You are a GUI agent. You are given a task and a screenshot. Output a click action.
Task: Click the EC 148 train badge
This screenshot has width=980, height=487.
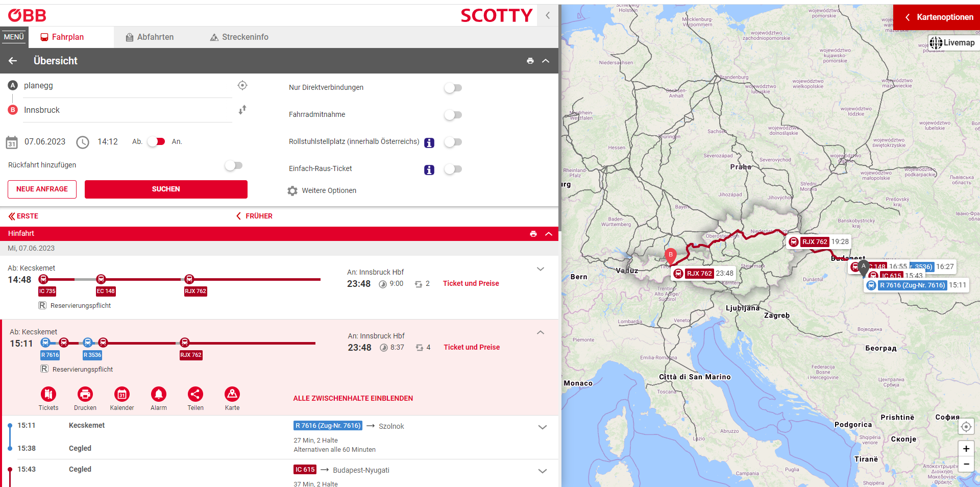point(106,291)
